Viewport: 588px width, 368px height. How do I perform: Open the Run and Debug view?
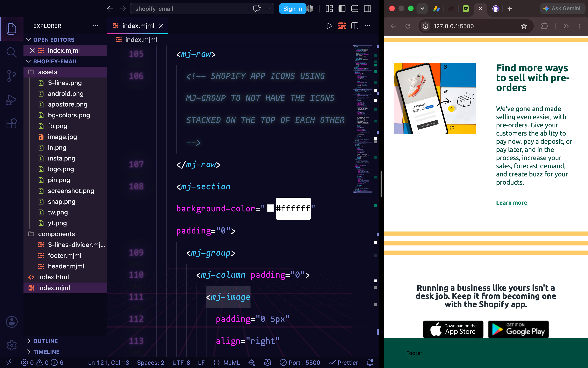click(x=11, y=100)
